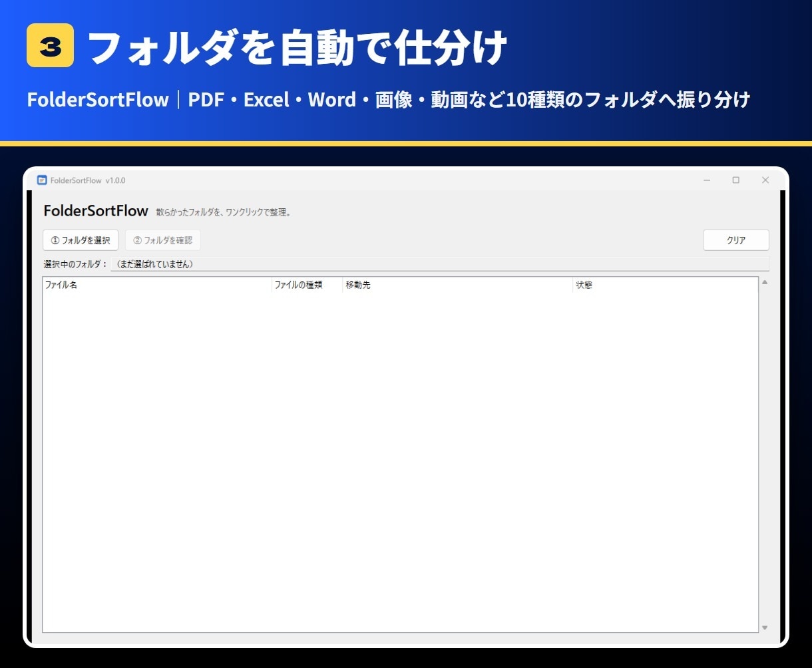
Task: Select the 移動先 column header
Action: [458, 285]
